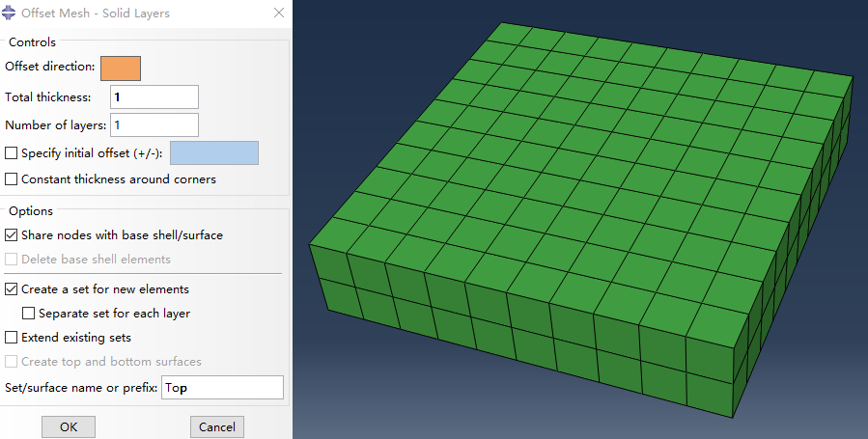This screenshot has height=439, width=868.
Task: Check Extend existing sets option
Action: (11, 338)
